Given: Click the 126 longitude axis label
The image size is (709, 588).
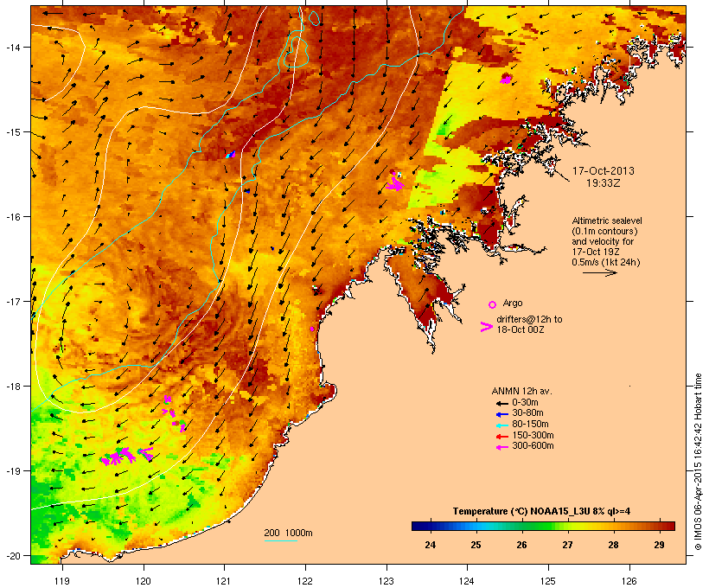Looking at the screenshot, I should pos(629,581).
